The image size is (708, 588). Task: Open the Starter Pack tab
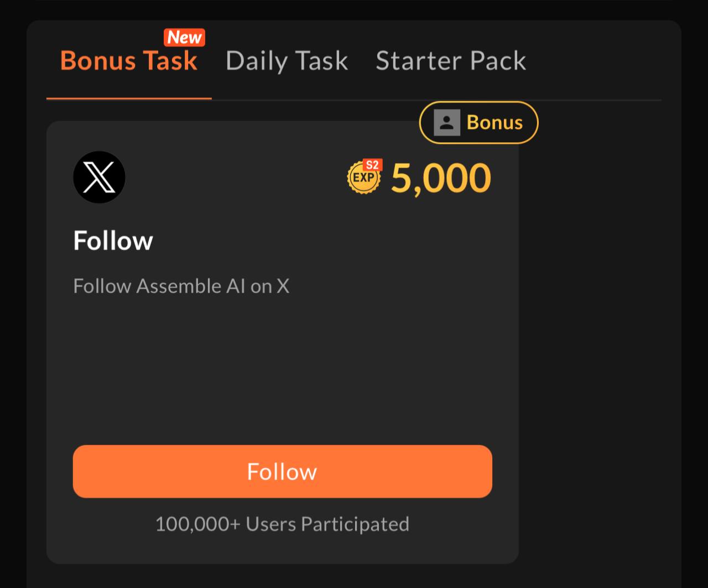(x=450, y=60)
